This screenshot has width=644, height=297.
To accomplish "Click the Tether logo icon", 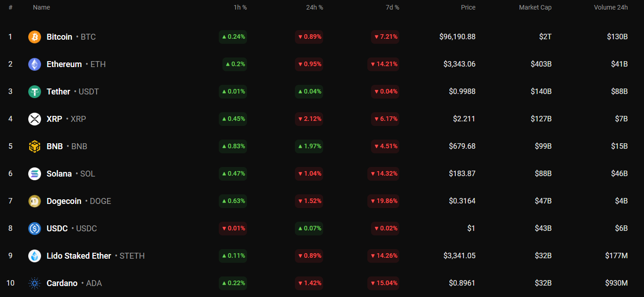I will click(35, 92).
